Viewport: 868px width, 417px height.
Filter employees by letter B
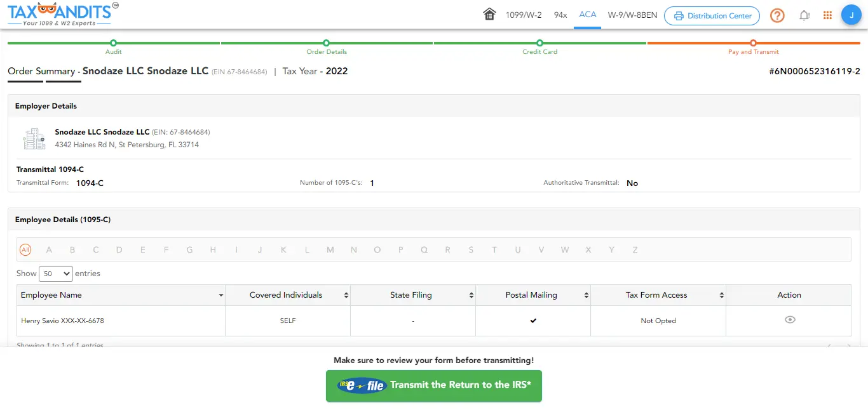pyautogui.click(x=72, y=250)
